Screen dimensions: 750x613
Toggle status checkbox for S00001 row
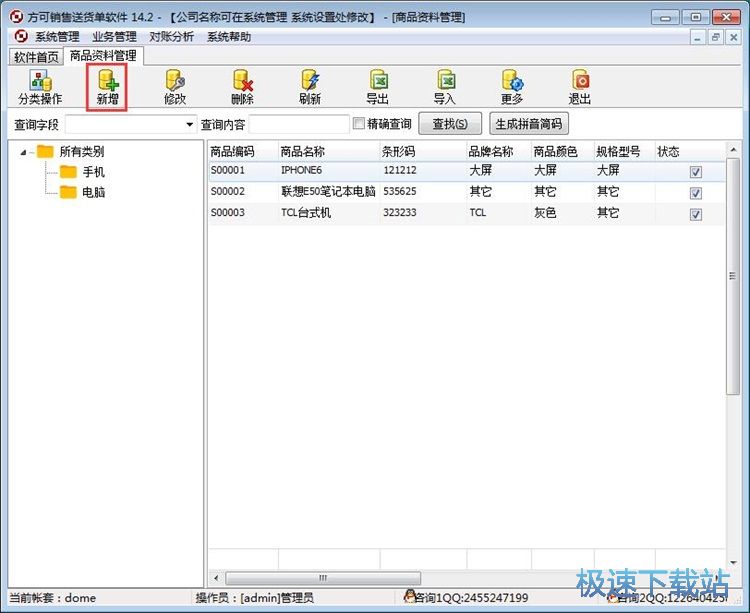pos(696,172)
